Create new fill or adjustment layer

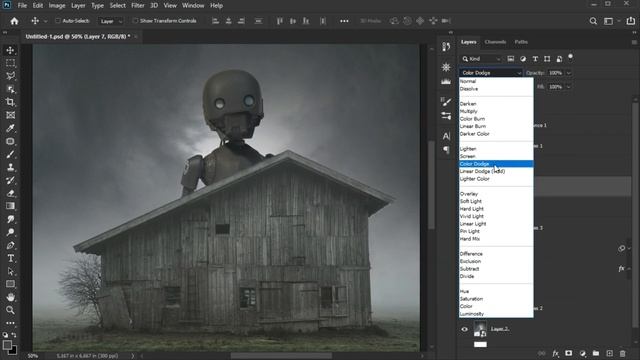click(582, 353)
